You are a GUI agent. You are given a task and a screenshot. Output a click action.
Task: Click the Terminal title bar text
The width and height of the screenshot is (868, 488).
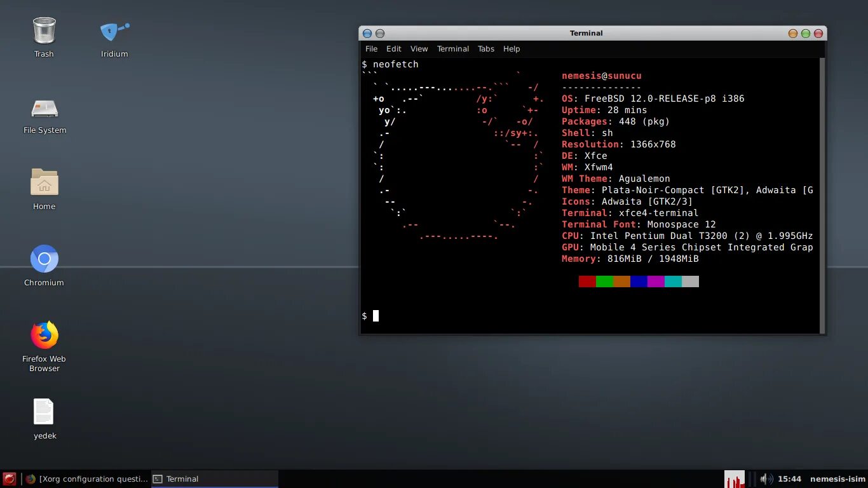coord(586,33)
